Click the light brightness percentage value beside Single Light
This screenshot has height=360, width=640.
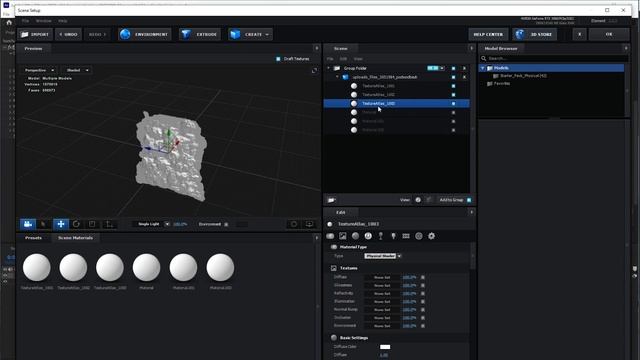[x=180, y=224]
